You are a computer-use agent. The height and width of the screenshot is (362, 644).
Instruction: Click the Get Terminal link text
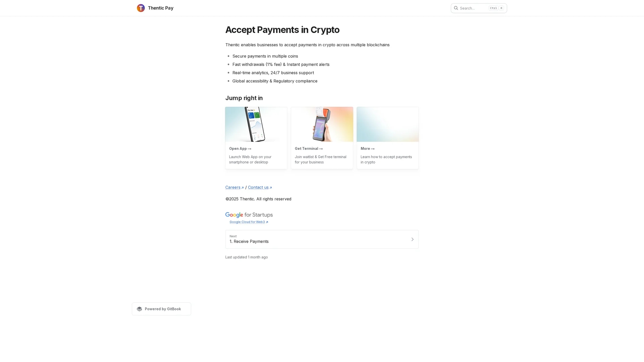309,148
